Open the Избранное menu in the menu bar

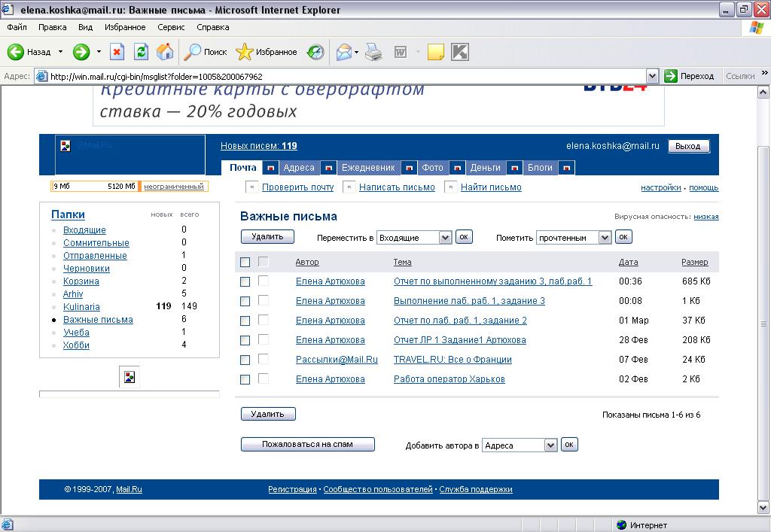(x=125, y=27)
